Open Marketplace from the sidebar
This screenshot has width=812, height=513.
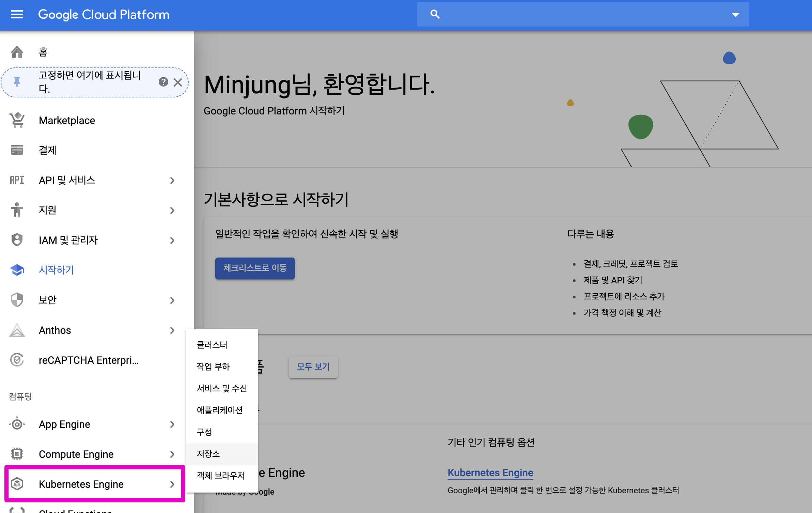(x=97, y=120)
